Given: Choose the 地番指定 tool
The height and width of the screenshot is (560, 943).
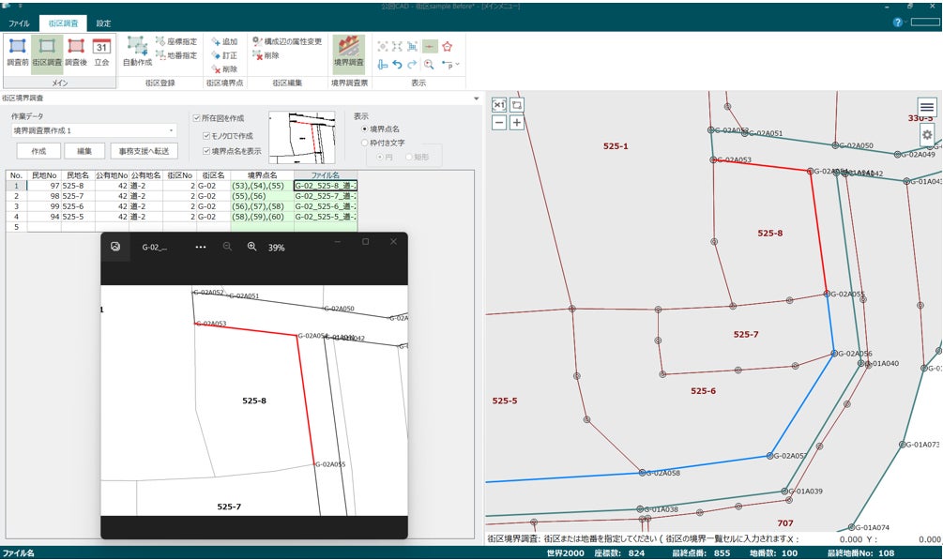Looking at the screenshot, I should click(x=176, y=55).
